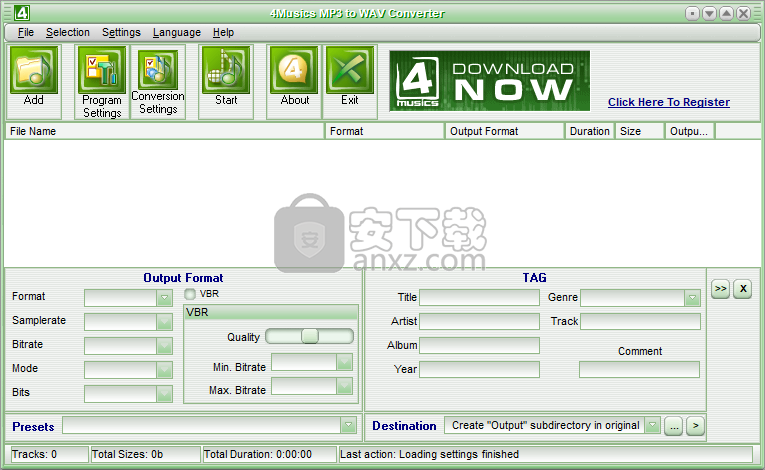Click the ... browse destination button
Image resolution: width=765 pixels, height=470 pixels.
674,426
